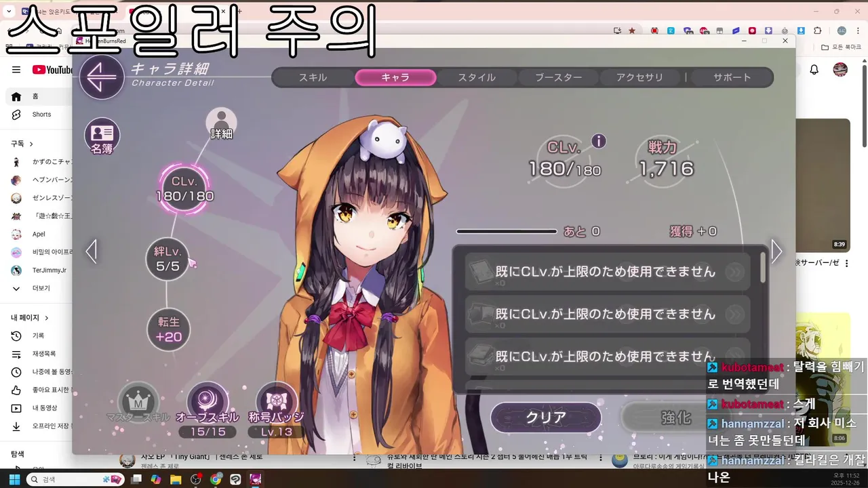Click the クリア button

pos(546,418)
